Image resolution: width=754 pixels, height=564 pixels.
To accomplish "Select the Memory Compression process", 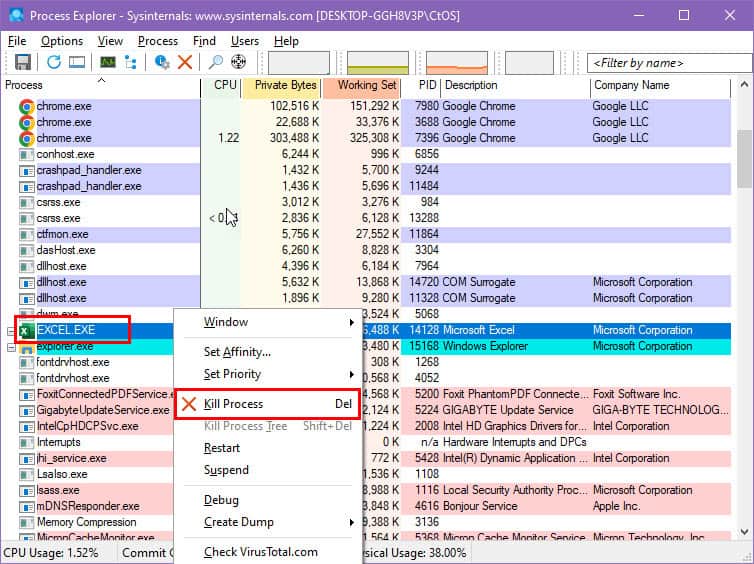I will point(87,522).
